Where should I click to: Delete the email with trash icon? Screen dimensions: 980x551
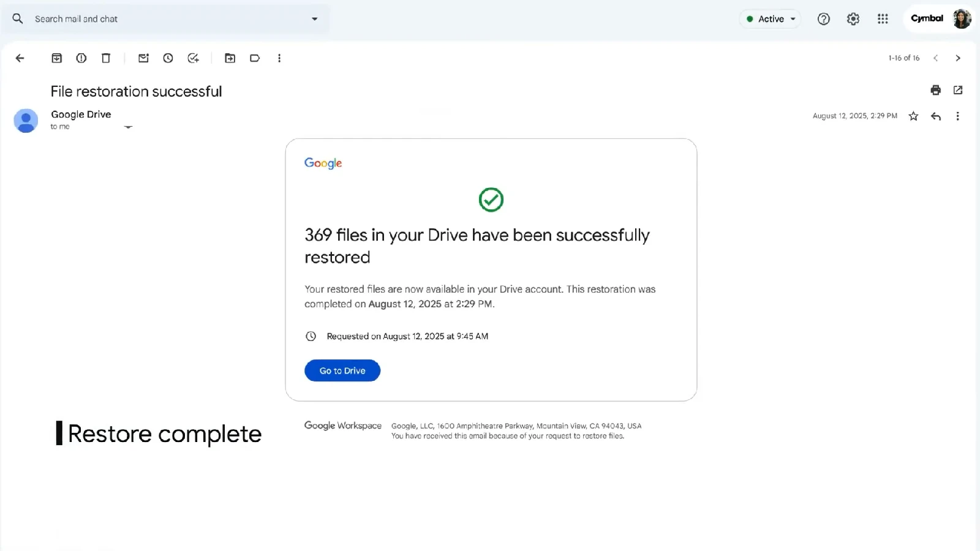tap(106, 58)
